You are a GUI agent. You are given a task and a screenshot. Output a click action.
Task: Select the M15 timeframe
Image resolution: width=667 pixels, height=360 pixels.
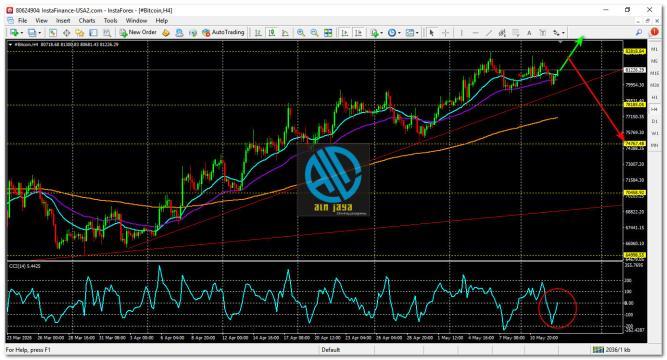(x=655, y=74)
